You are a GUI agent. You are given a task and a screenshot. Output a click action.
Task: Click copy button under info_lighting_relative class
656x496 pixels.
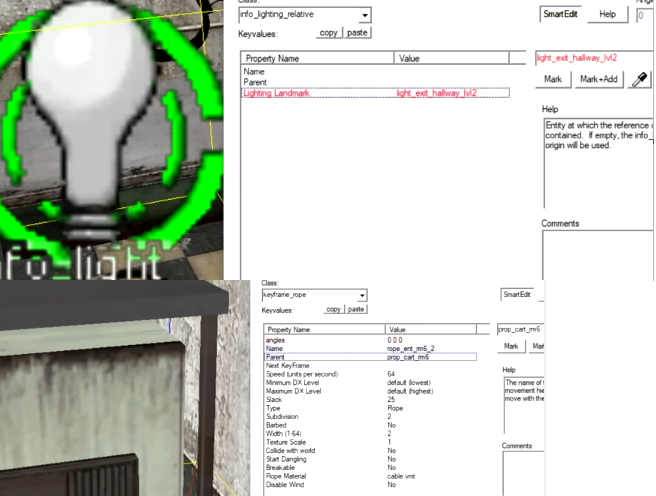click(329, 33)
